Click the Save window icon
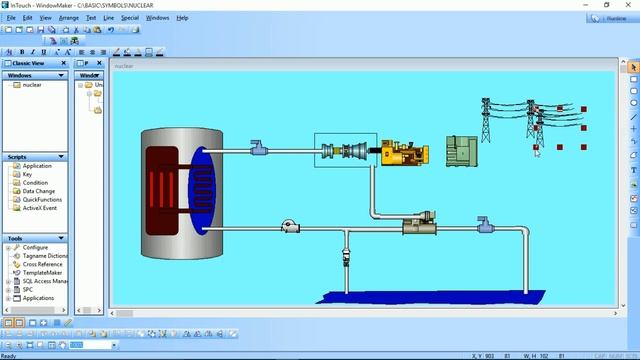This screenshot has height=360, width=640. point(40,30)
